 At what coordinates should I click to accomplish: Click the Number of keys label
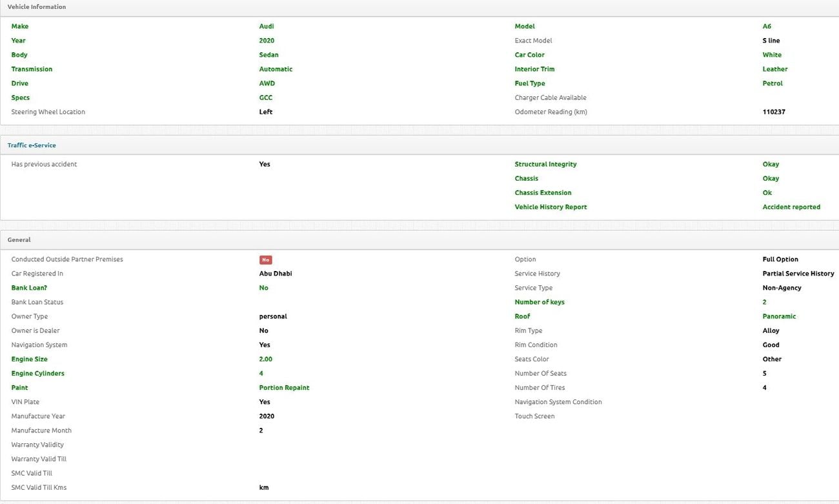click(540, 302)
